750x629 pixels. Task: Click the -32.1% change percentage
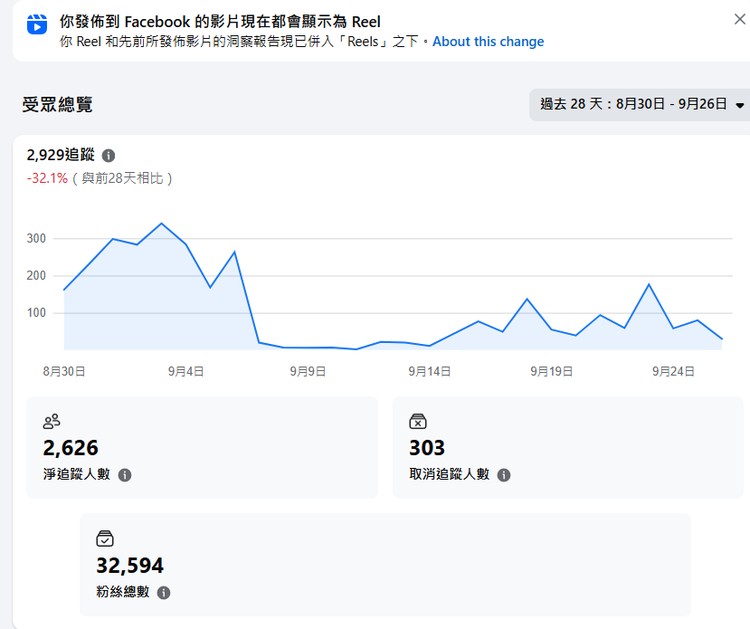[47, 178]
